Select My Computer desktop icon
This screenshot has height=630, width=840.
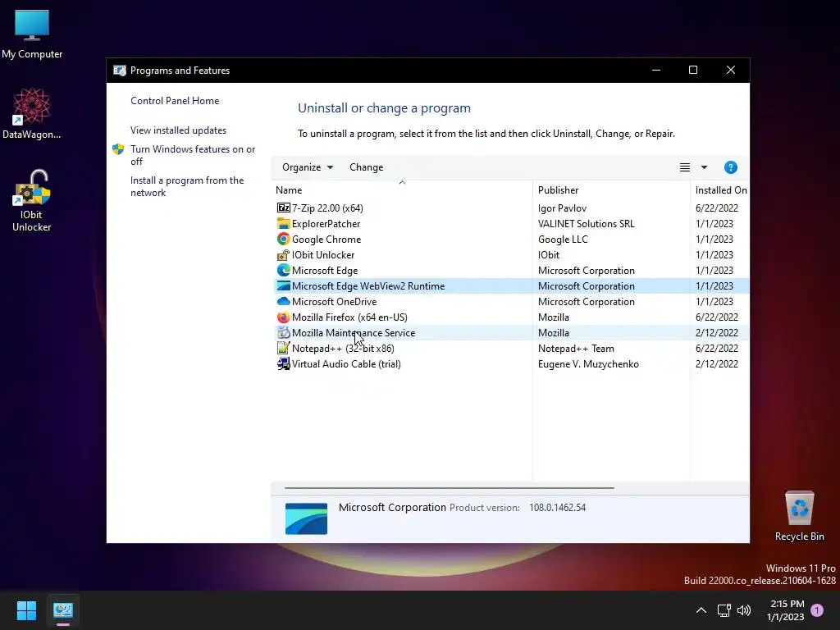(32, 34)
